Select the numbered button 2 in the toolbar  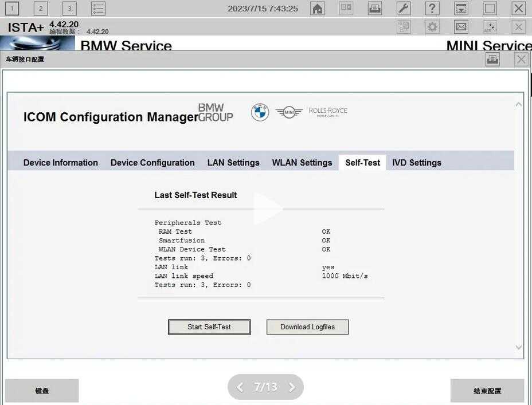point(41,9)
